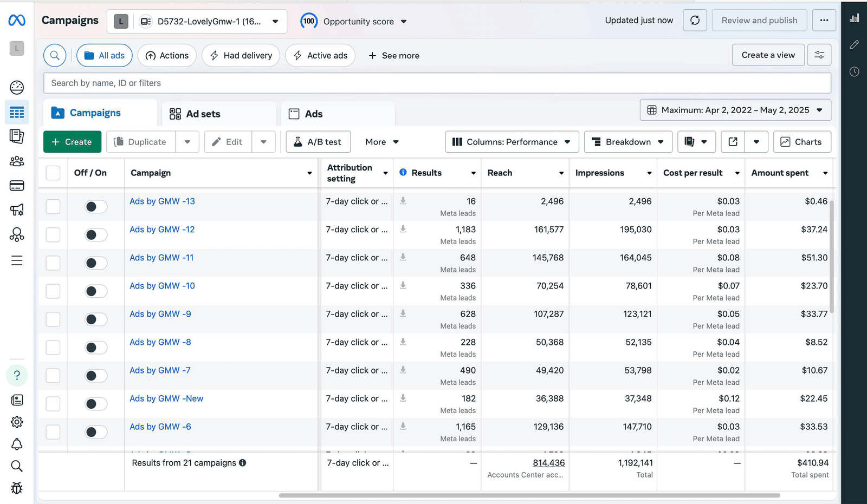This screenshot has height=504, width=867.
Task: Open the Meta logo home
Action: click(17, 21)
